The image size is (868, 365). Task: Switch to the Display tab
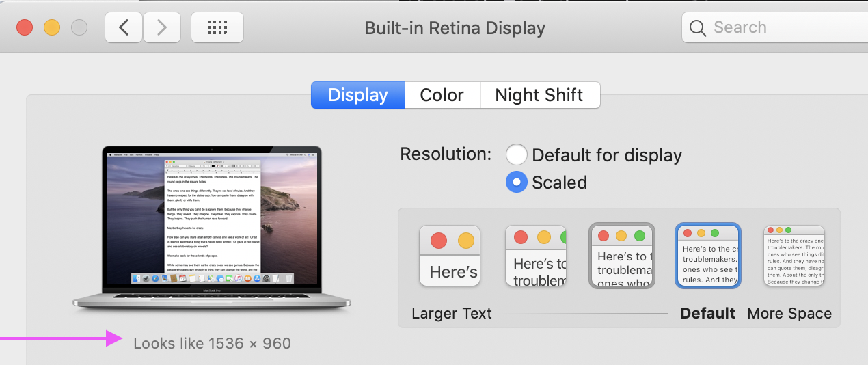(357, 95)
